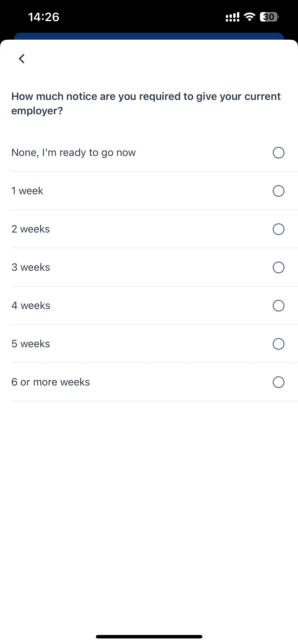
Task: Choose the 6 or more weeks radio circle
Action: 278,382
